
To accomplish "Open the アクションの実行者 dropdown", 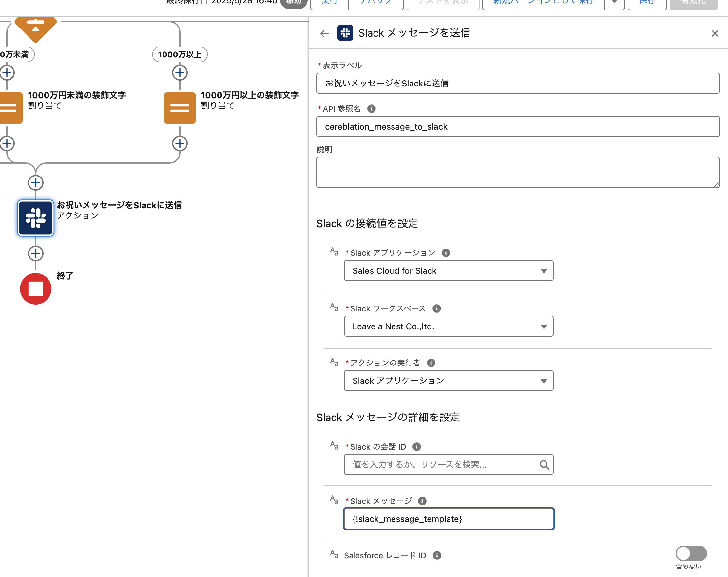I will [449, 381].
